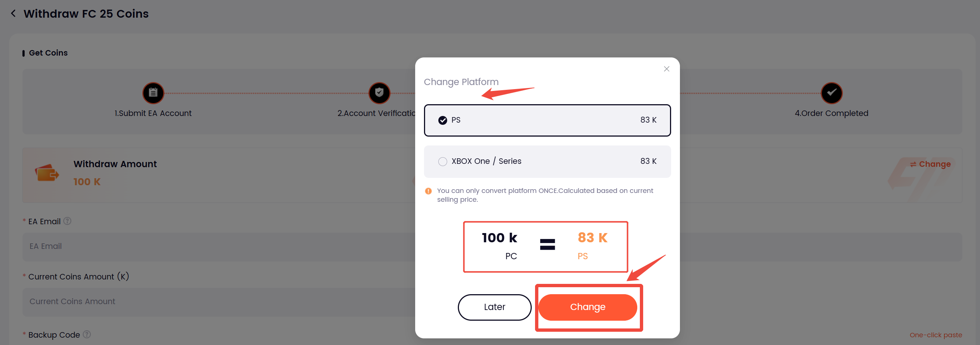
Task: Click the Backup Code help question icon
Action: click(x=87, y=334)
